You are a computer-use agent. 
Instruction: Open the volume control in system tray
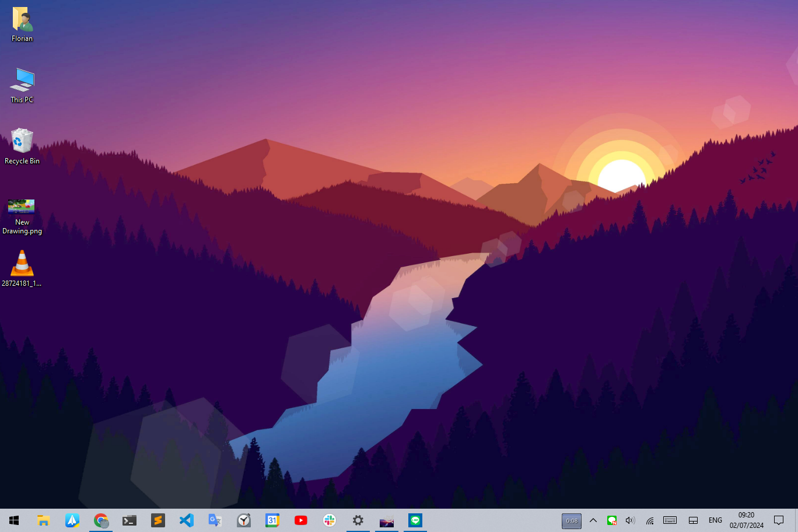coord(630,520)
